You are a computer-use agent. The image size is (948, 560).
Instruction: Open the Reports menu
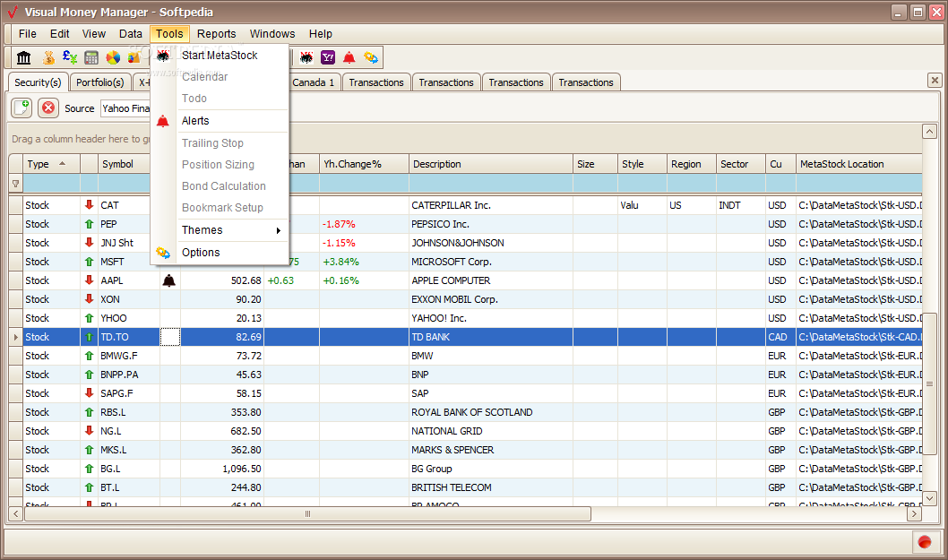216,34
